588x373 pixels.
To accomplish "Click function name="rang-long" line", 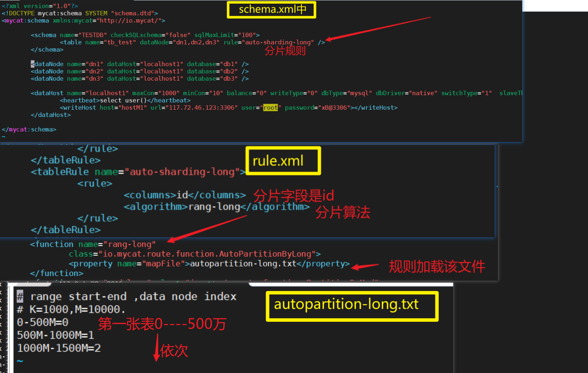I will tap(93, 244).
